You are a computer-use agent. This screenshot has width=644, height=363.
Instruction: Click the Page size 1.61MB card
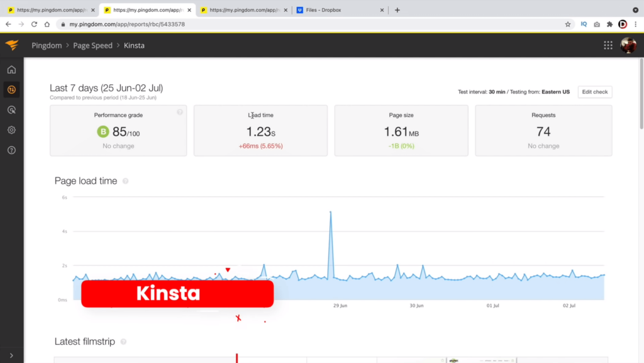[401, 131]
